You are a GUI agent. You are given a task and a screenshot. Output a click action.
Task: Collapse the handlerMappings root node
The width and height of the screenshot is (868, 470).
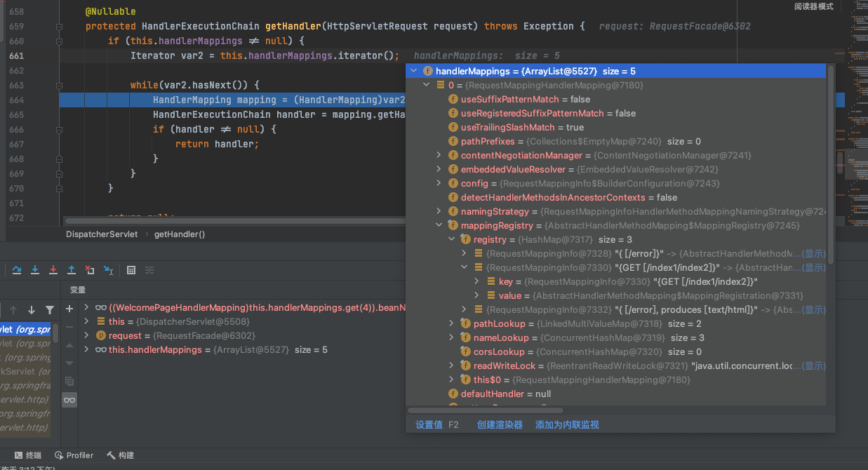pos(413,71)
